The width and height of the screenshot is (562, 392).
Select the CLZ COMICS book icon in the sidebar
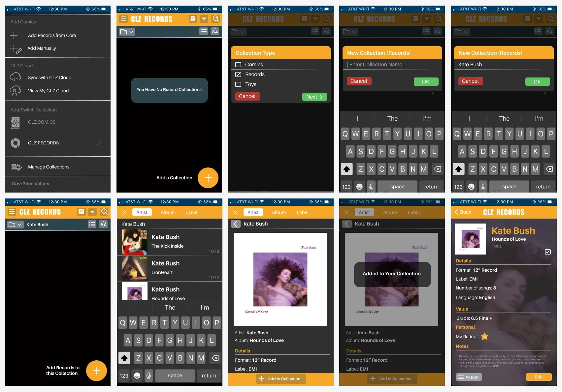point(15,122)
